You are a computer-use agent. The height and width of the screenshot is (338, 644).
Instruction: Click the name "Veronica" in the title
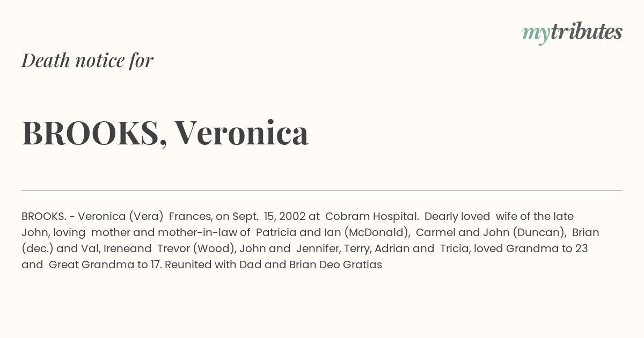click(241, 133)
